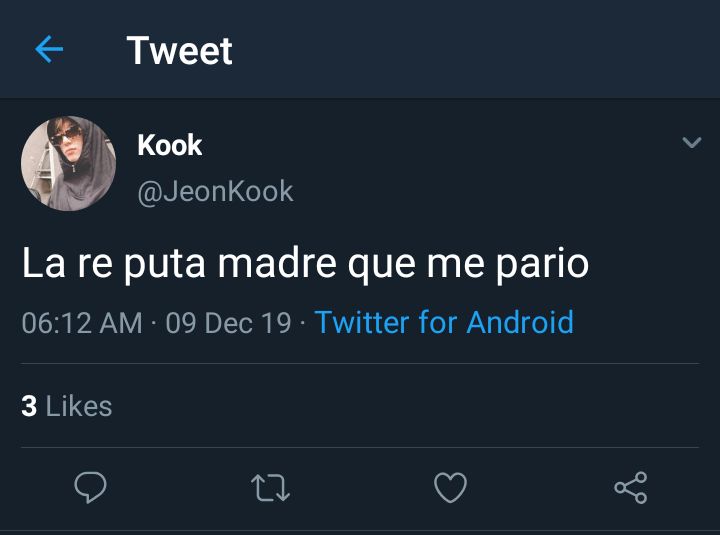Retweet Kook's tweet
This screenshot has width=720, height=535.
coord(270,488)
